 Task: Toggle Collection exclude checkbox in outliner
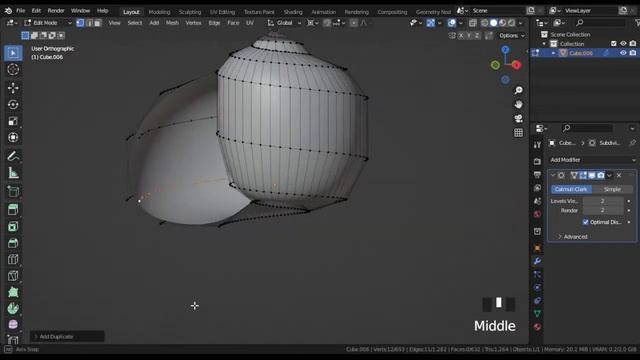(613, 44)
